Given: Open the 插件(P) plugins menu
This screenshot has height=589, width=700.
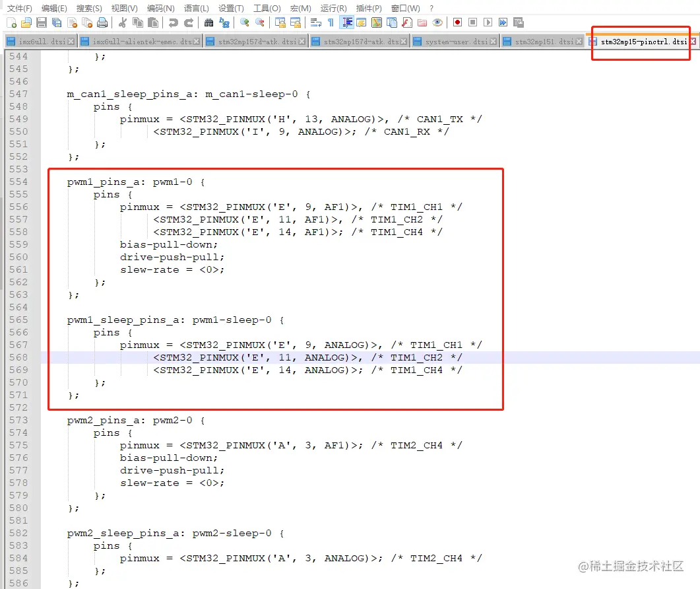Looking at the screenshot, I should (369, 8).
